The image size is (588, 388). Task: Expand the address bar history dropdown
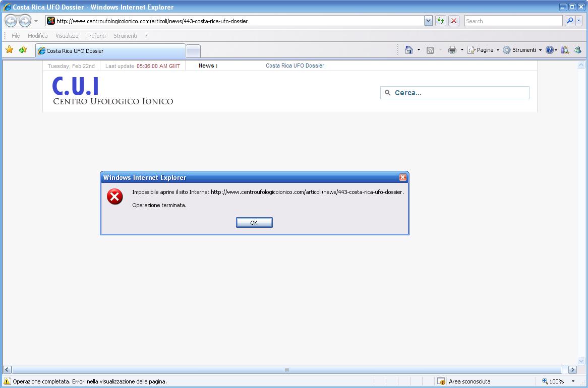coord(428,21)
